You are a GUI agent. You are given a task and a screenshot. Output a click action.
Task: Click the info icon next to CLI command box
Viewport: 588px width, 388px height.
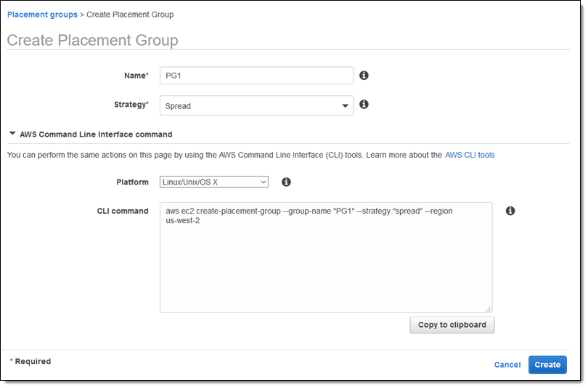click(x=510, y=211)
